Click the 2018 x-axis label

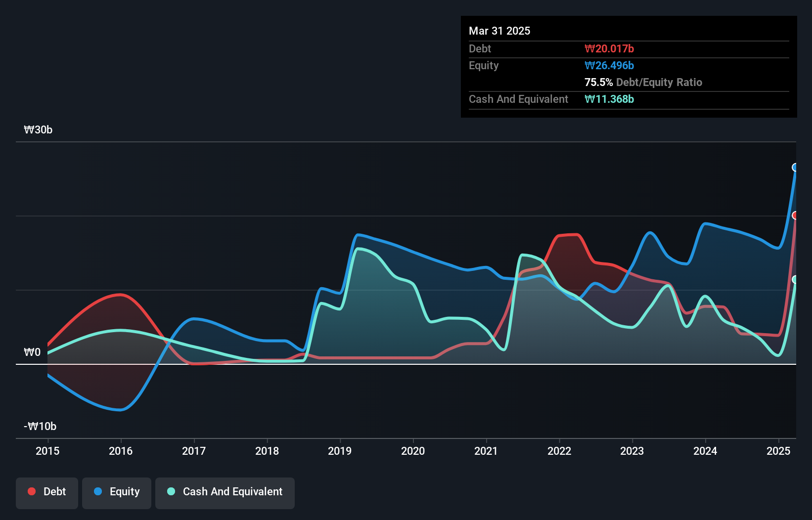(x=267, y=451)
